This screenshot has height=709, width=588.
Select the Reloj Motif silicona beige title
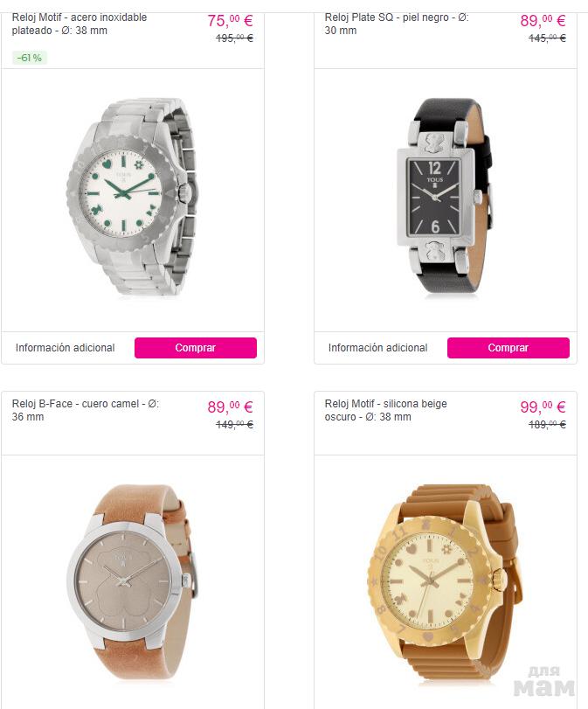point(385,410)
